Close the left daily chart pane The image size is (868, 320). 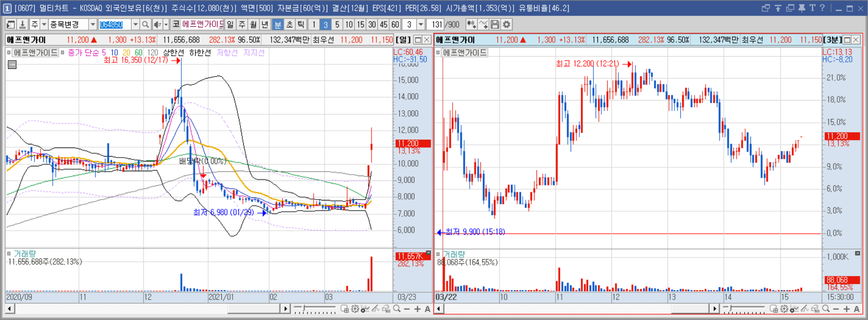point(427,40)
